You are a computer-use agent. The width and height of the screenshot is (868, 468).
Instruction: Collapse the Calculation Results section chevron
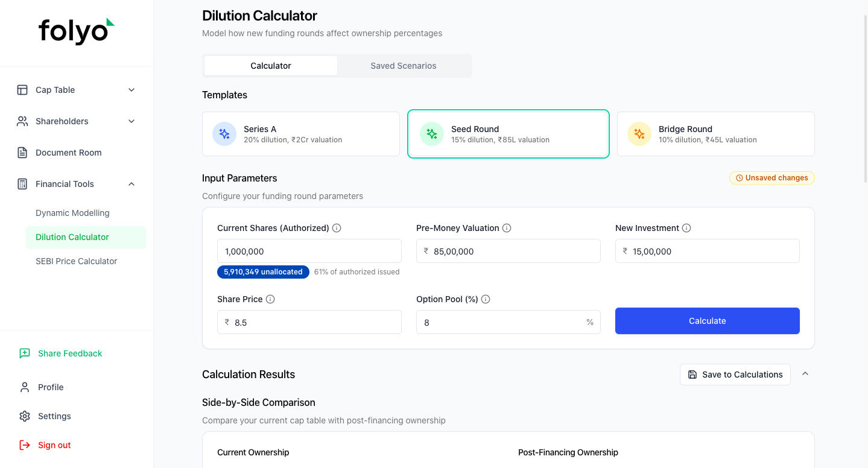805,374
